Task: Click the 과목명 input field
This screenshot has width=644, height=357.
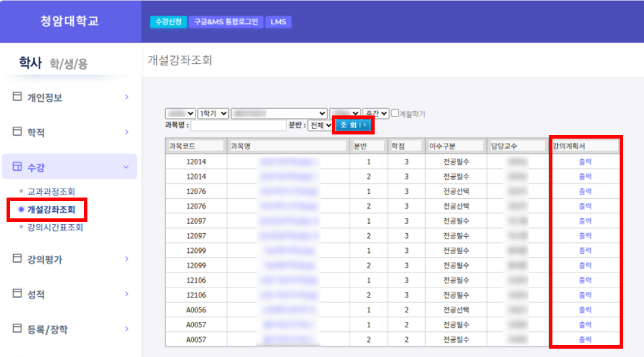Action: pyautogui.click(x=238, y=126)
